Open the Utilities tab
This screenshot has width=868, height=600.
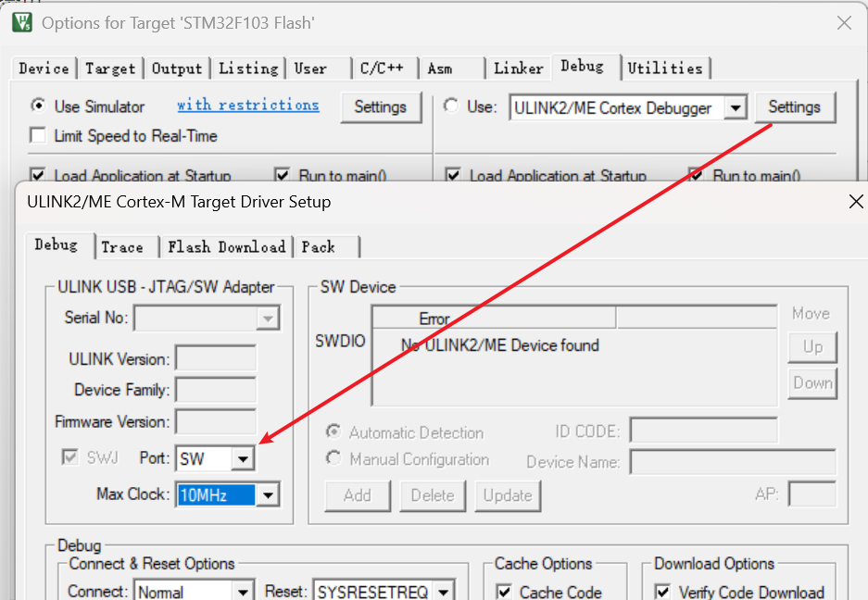click(x=665, y=69)
